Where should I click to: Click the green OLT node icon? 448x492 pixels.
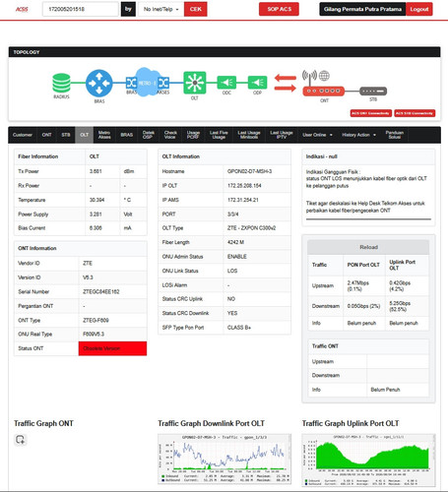pyautogui.click(x=195, y=83)
